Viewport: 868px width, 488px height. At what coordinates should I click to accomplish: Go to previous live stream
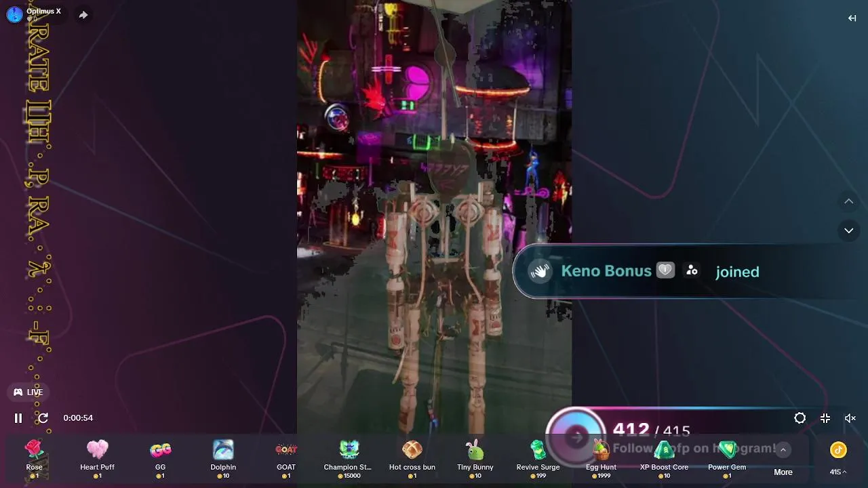848,201
